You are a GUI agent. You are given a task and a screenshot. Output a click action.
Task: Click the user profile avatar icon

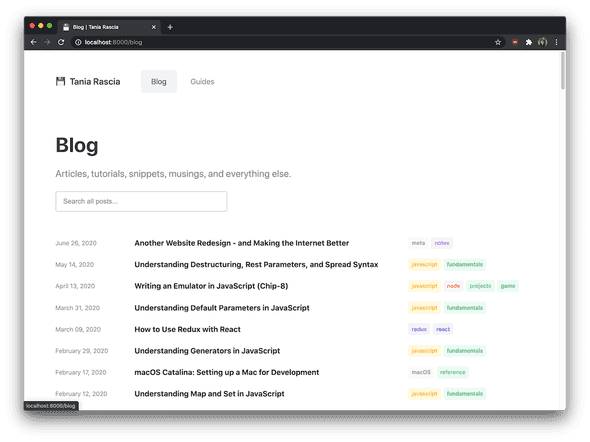(542, 42)
